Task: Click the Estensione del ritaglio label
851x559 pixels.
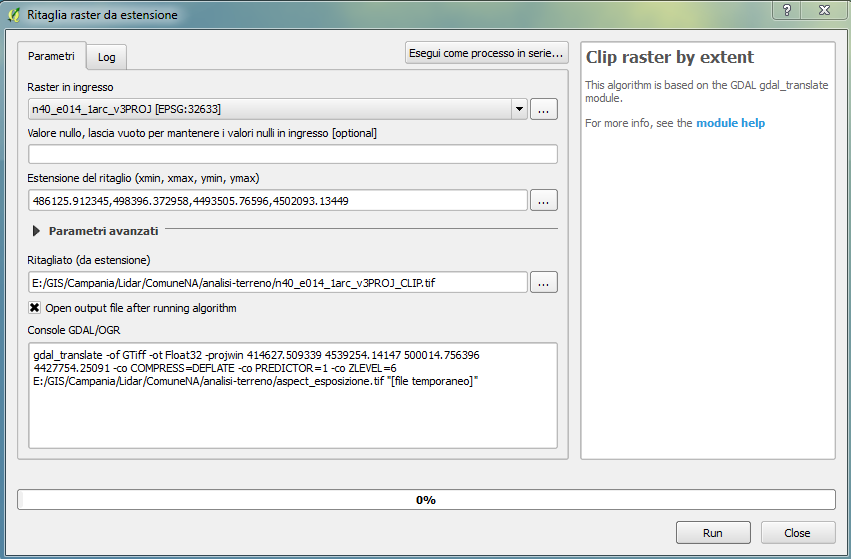Action: point(143,178)
